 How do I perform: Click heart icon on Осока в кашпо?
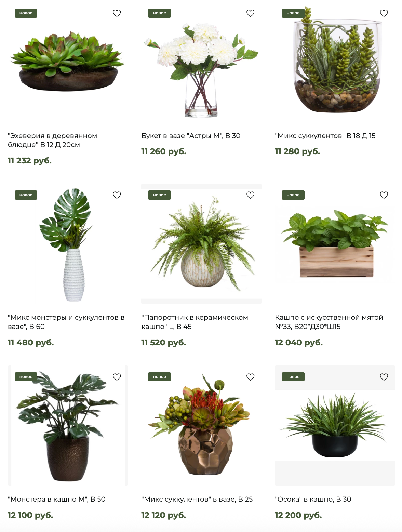pos(384,377)
